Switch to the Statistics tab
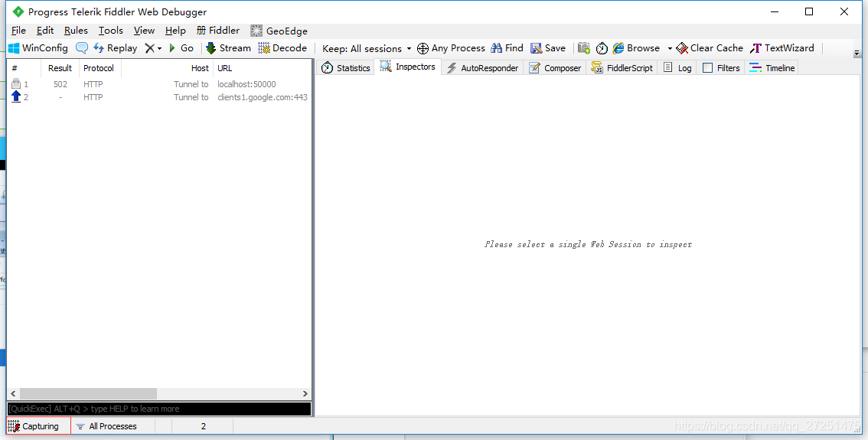 345,68
